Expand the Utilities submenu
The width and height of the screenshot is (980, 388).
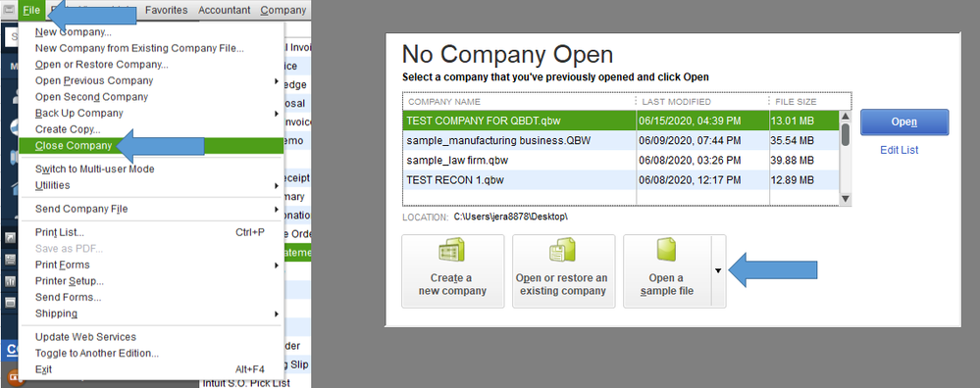[277, 186]
